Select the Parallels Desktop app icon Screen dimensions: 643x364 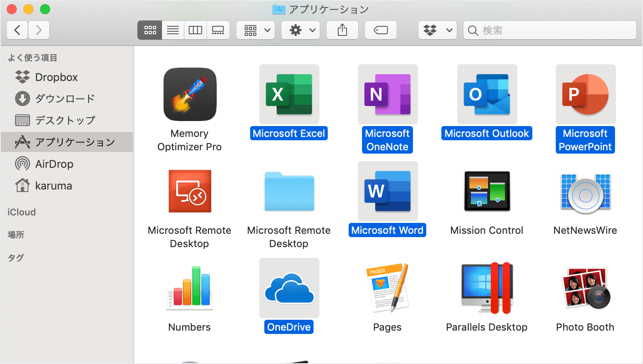pyautogui.click(x=487, y=288)
